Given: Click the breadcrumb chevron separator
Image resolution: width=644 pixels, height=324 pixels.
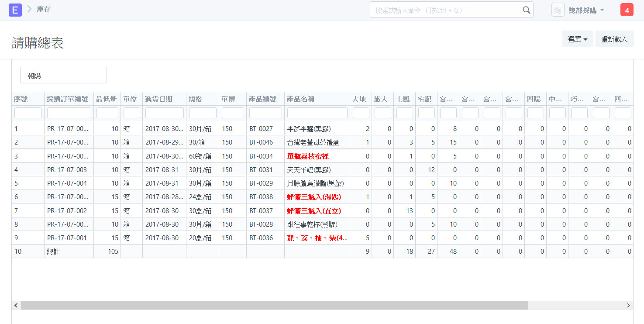Looking at the screenshot, I should click(29, 9).
